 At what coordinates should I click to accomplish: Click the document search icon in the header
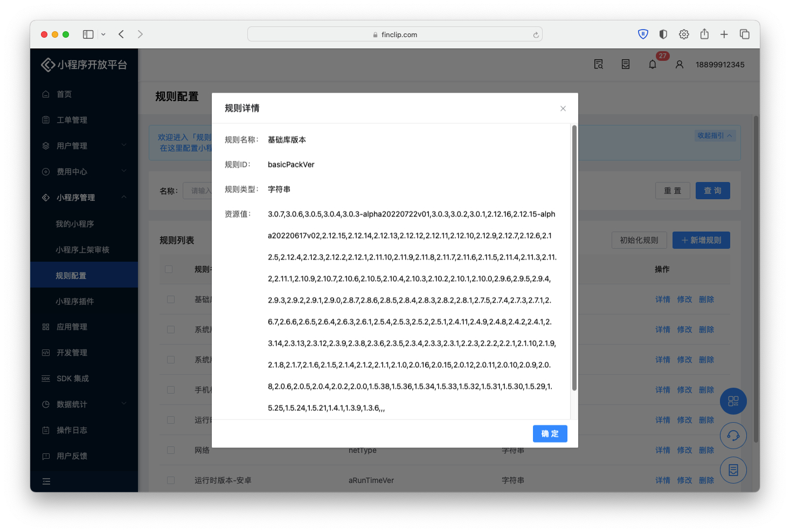tap(598, 65)
